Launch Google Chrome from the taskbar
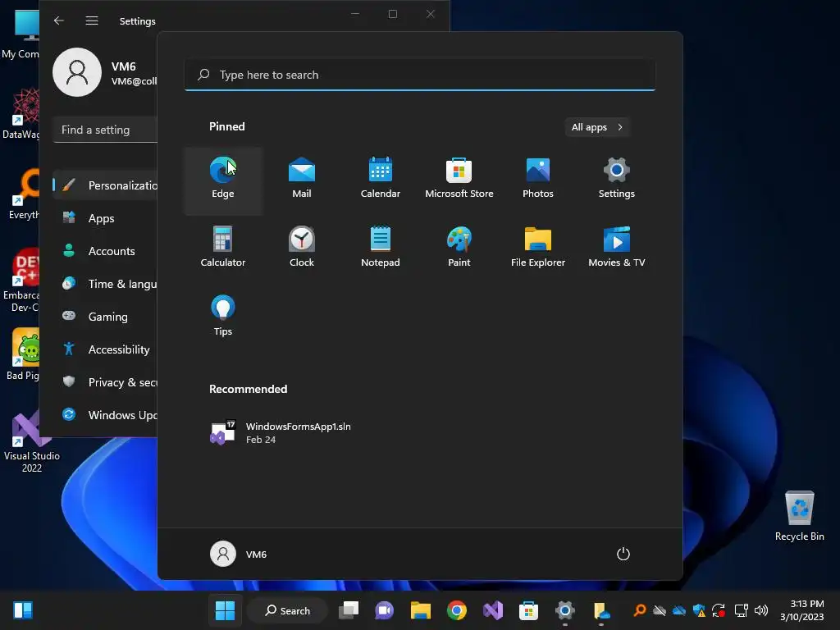840x630 pixels. pyautogui.click(x=456, y=610)
